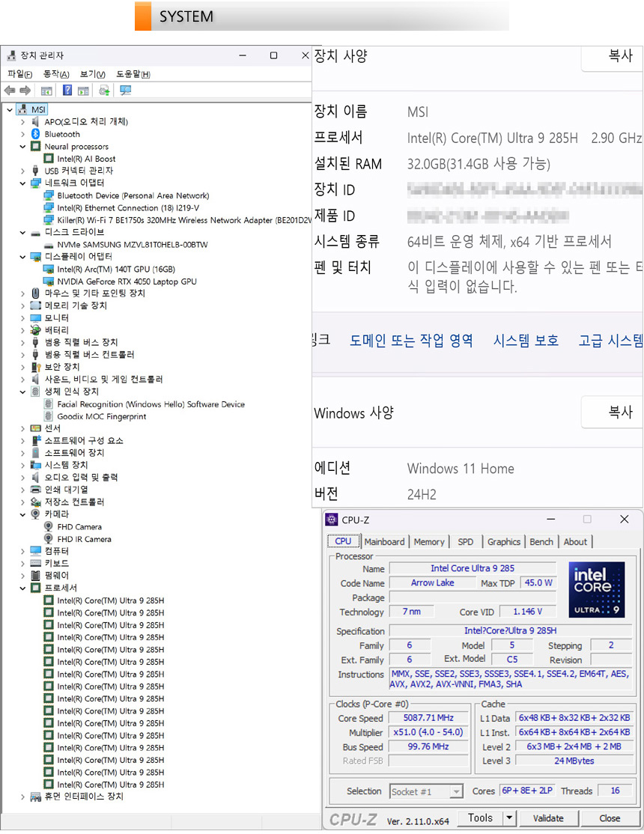Click the Intel Core Ultra 9 logo
Viewport: 644px width, 834px height.
point(596,590)
